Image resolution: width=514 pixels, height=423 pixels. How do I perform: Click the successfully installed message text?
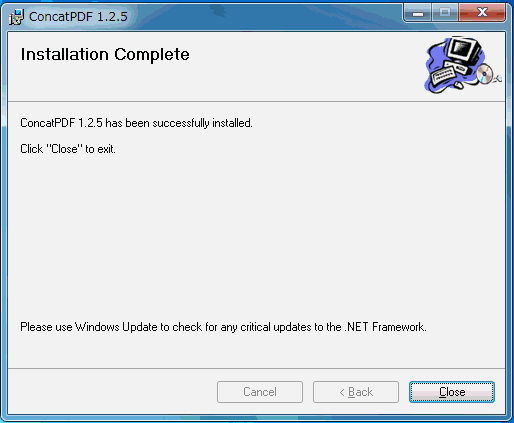[x=136, y=123]
